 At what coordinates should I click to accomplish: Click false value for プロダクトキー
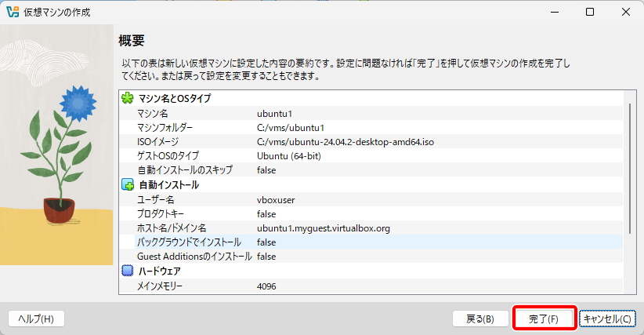(x=266, y=214)
